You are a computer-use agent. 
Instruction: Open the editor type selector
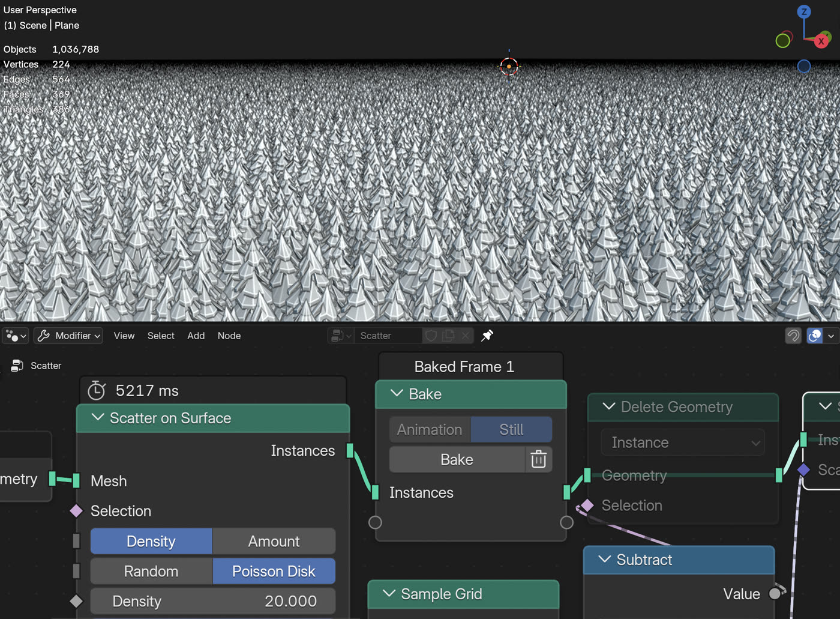(15, 336)
